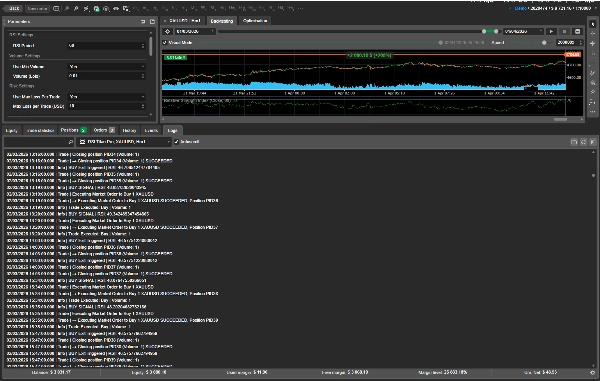Open the backtest start date dropdown

point(195,31)
